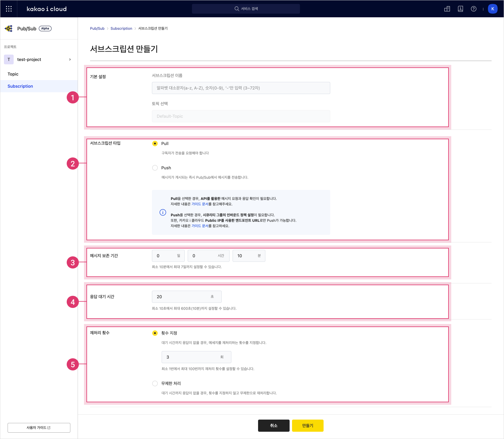Click the search magnifier icon
The height and width of the screenshot is (439, 504).
(x=237, y=9)
